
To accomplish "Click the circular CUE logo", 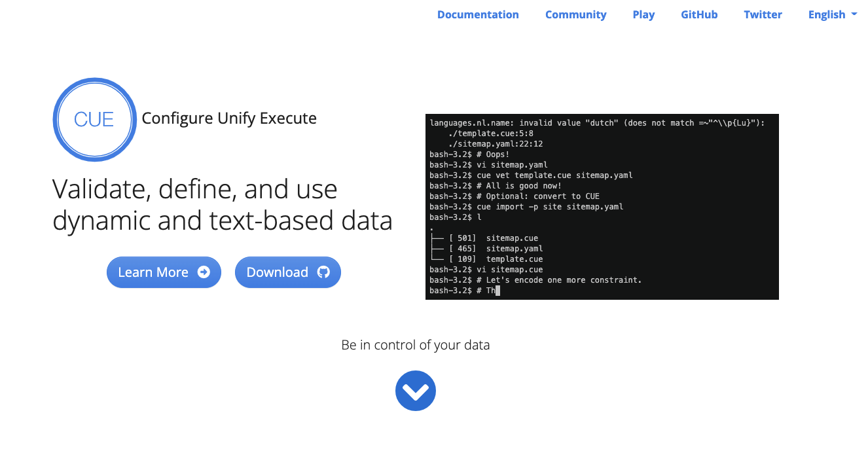I will coord(95,119).
